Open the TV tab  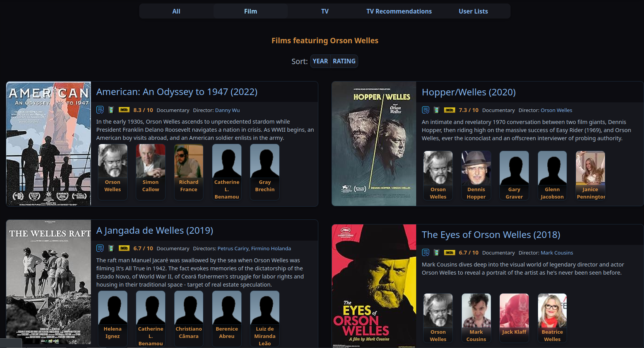click(325, 11)
